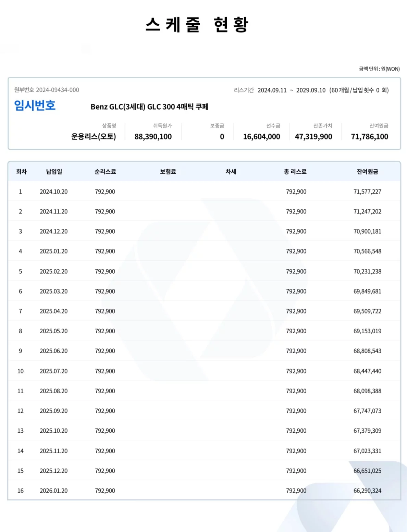
Task: Select the summary 잔여원금 amount 71,786,100
Action: click(x=369, y=137)
